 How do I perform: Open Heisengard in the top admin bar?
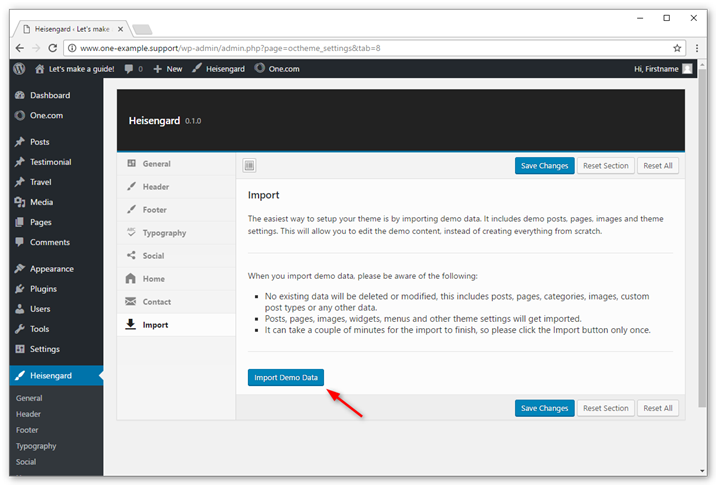[218, 69]
